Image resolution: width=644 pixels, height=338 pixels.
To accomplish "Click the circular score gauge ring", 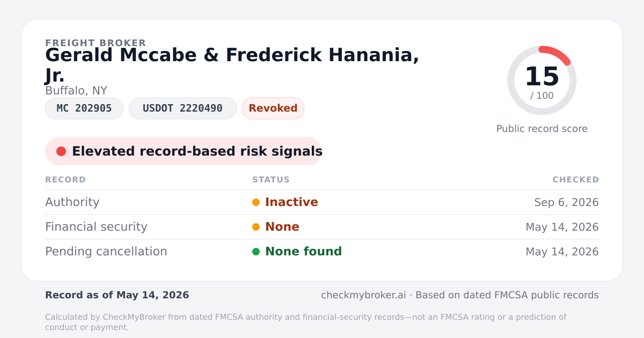I will tap(542, 80).
